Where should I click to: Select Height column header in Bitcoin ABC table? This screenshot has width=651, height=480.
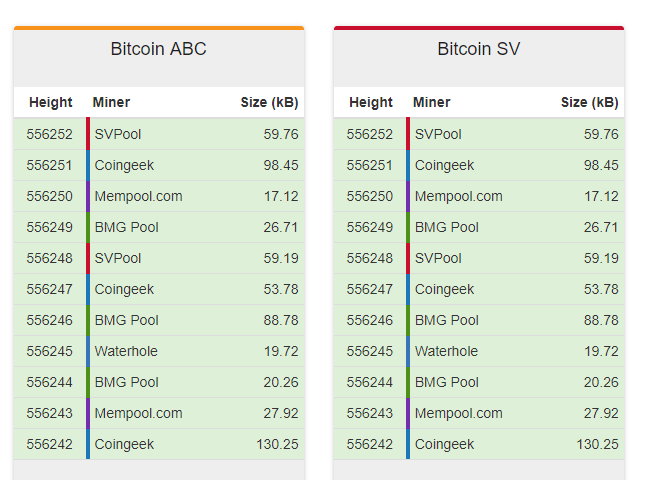click(x=51, y=102)
